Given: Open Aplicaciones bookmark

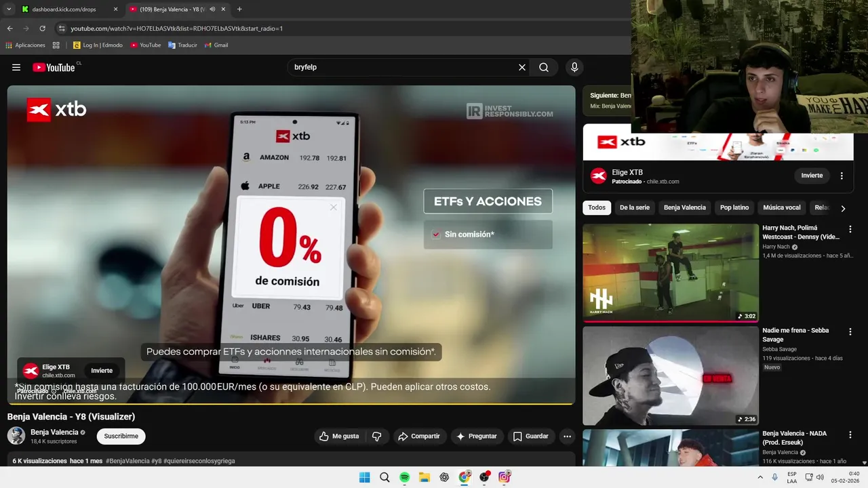Looking at the screenshot, I should [x=26, y=45].
